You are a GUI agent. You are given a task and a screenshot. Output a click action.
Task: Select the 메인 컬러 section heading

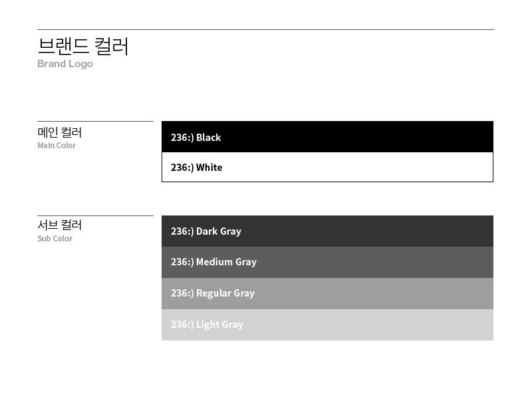point(60,132)
